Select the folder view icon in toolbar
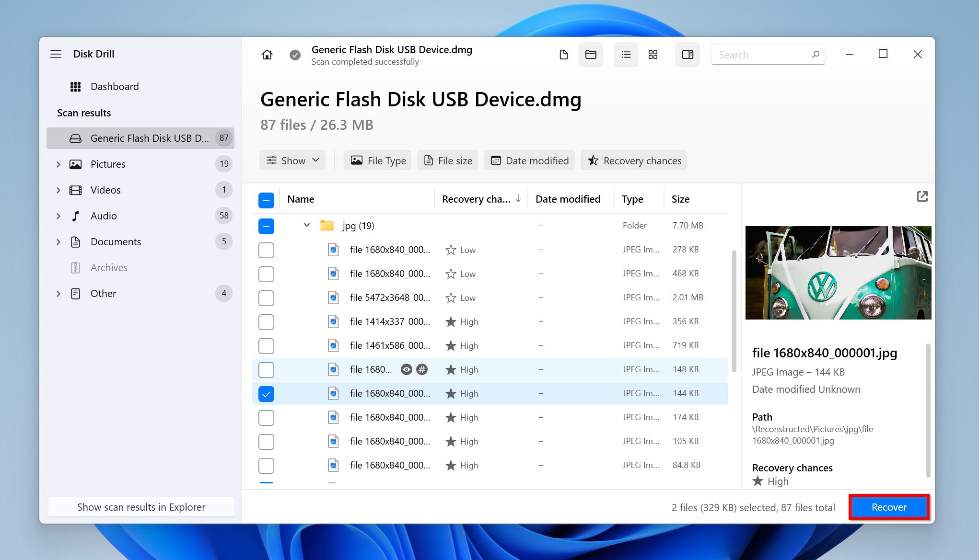The height and width of the screenshot is (560, 979). (589, 55)
